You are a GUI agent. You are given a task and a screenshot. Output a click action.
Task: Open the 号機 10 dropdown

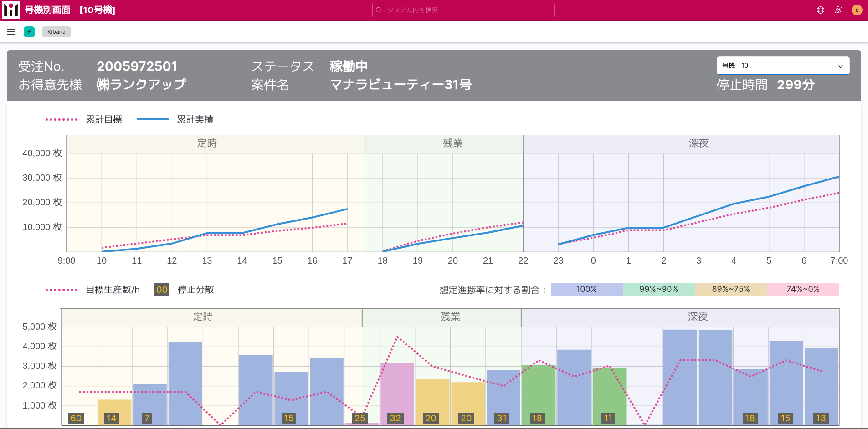tap(782, 66)
